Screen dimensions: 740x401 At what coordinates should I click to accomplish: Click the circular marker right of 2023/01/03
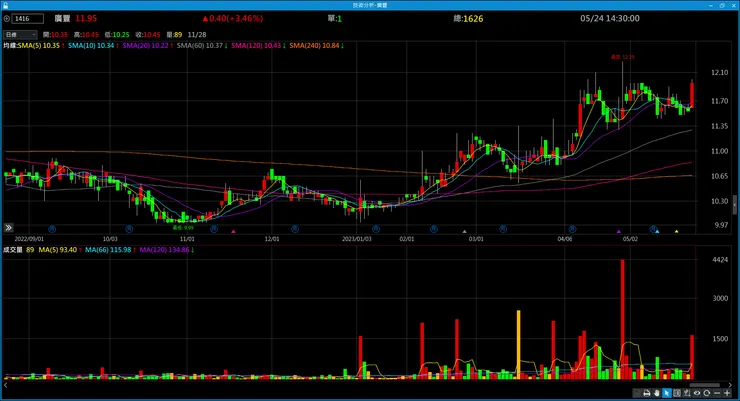376,229
